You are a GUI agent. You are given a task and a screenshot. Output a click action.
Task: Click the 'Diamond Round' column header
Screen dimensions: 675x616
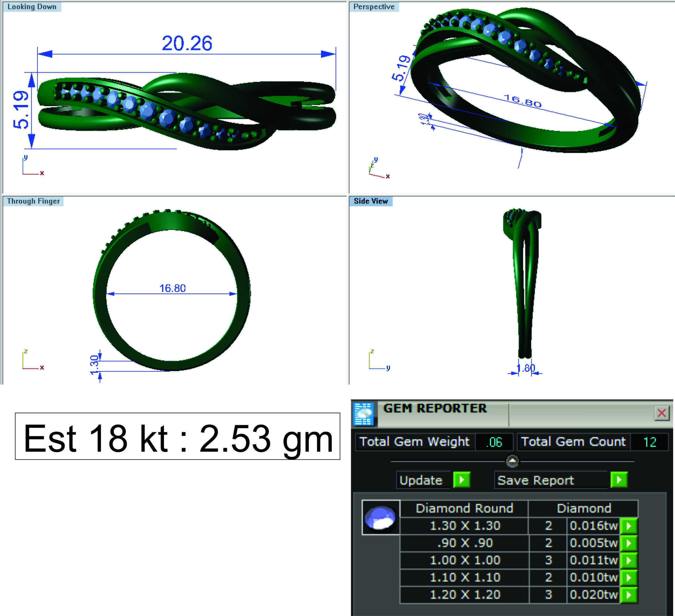pos(464,509)
